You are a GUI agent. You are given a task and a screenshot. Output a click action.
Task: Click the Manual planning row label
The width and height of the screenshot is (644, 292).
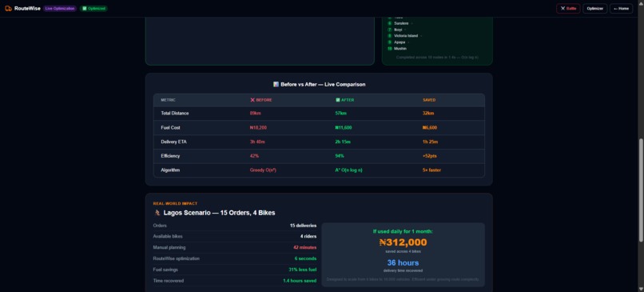169,247
